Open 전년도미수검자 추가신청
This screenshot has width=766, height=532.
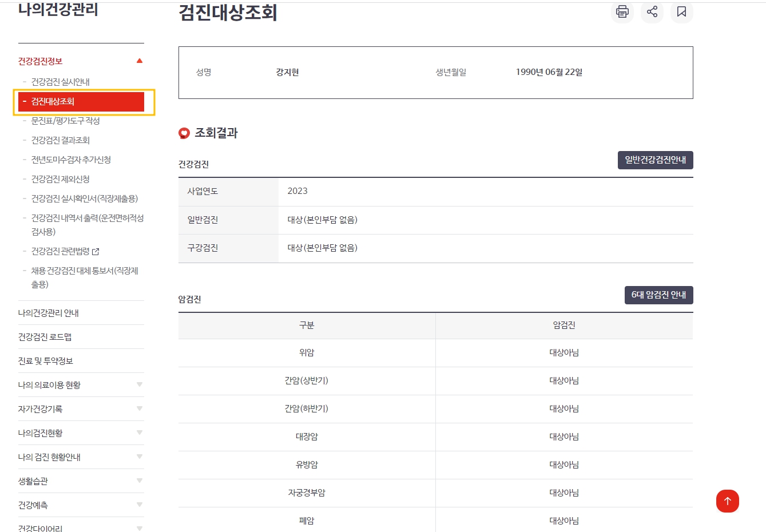point(72,160)
